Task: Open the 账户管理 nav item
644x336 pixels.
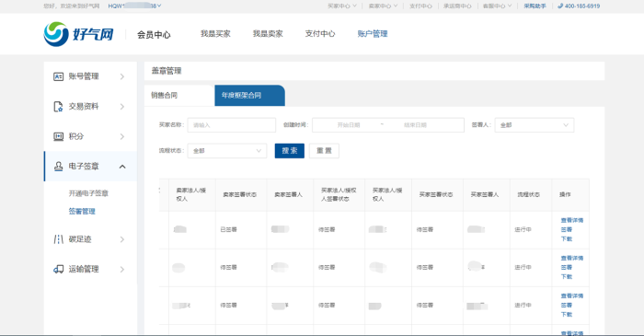Action: 373,34
